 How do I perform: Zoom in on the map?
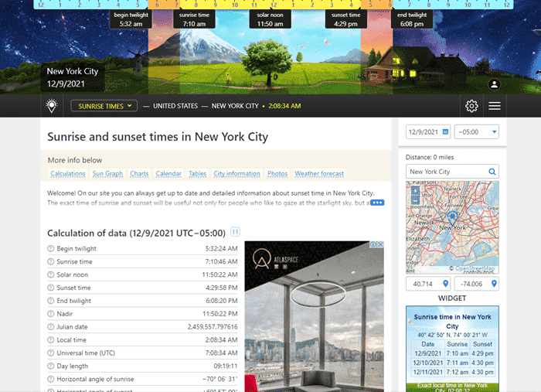[x=415, y=190]
